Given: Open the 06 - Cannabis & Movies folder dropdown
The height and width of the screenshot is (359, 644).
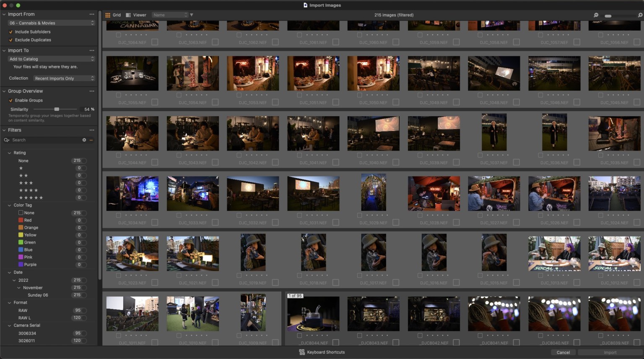Looking at the screenshot, I should [50, 23].
